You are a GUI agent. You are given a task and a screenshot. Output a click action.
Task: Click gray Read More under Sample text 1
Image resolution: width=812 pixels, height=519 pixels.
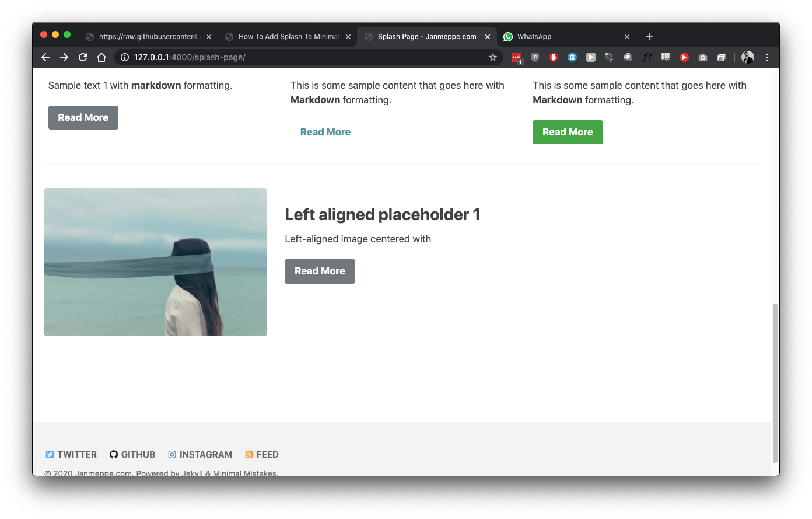pyautogui.click(x=83, y=117)
